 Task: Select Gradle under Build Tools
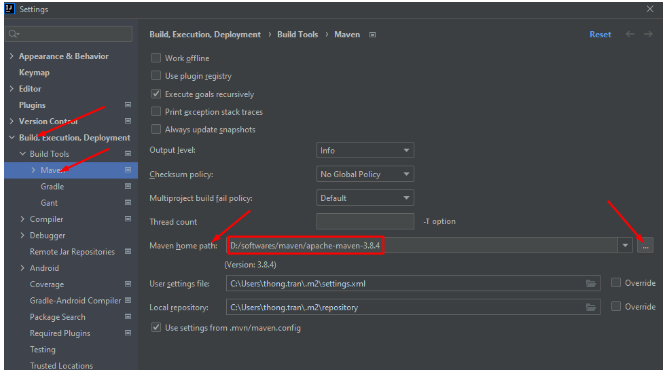pos(52,186)
